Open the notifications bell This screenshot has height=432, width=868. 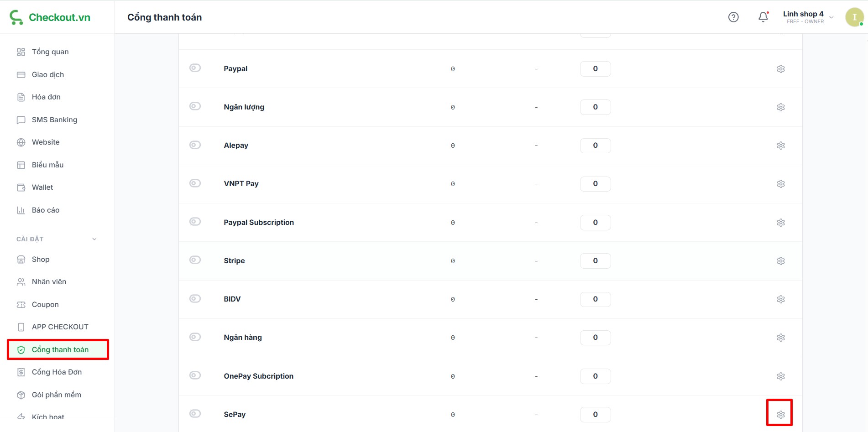click(763, 17)
